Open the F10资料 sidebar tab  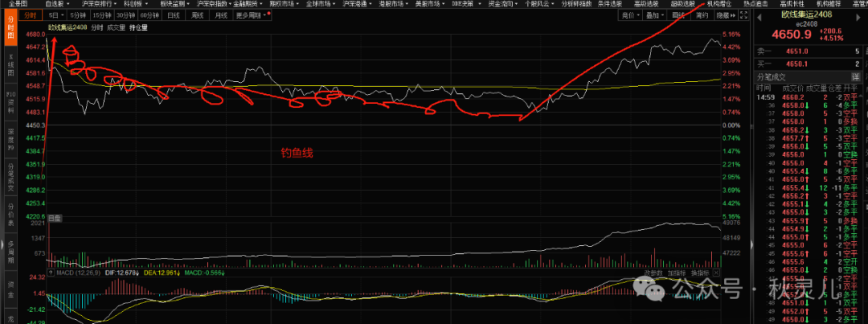[10, 100]
